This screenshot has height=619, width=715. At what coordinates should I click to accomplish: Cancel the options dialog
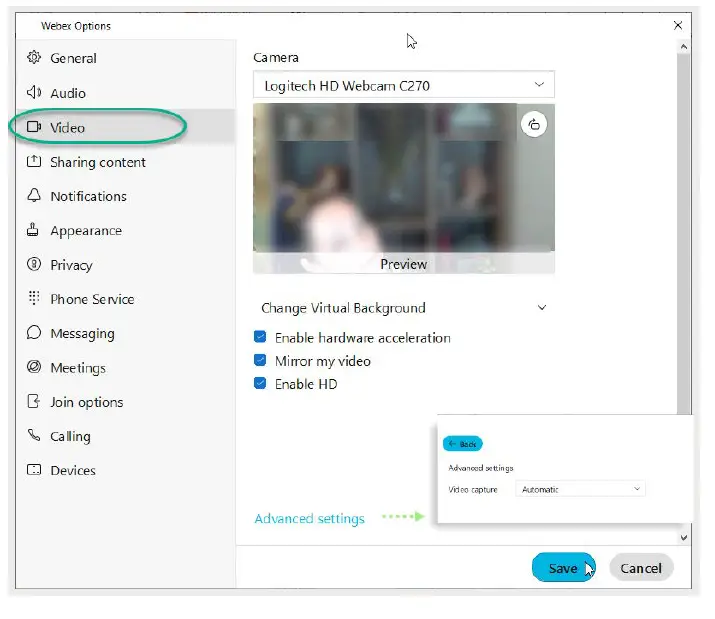641,568
